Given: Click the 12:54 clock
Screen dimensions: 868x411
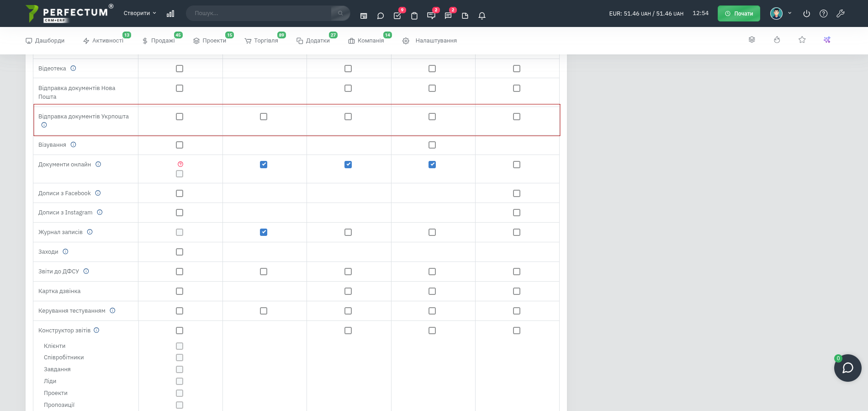Looking at the screenshot, I should pos(700,13).
